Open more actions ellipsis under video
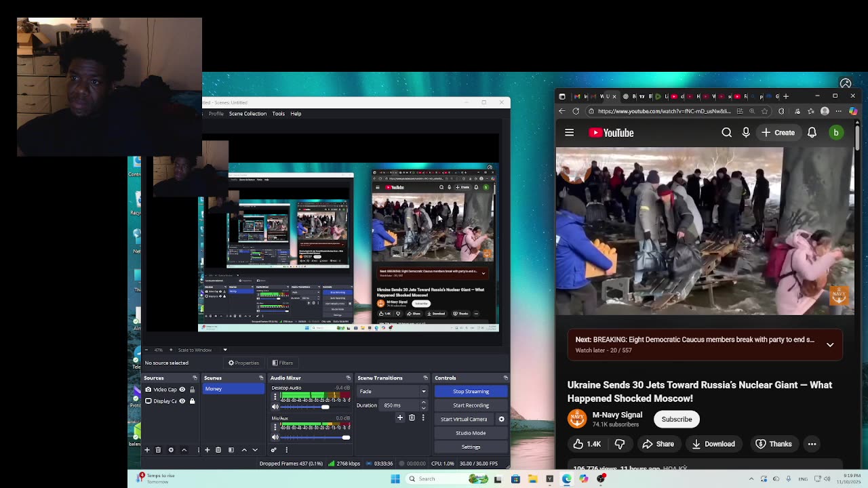Screen dimensions: 868x488 coord(812,444)
